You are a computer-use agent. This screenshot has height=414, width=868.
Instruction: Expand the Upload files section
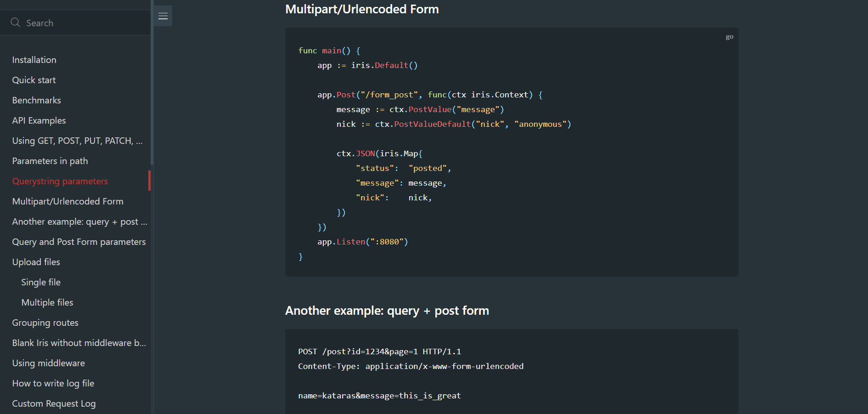point(36,262)
